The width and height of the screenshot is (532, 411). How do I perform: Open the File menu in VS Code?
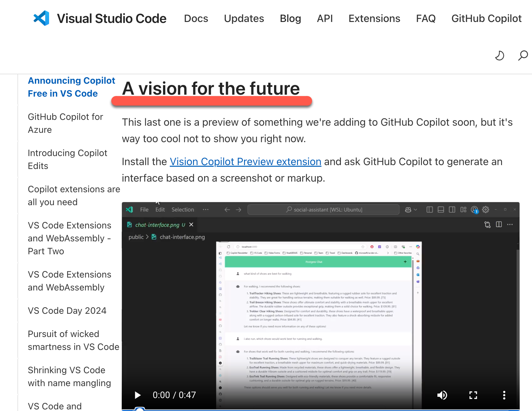[x=144, y=209]
